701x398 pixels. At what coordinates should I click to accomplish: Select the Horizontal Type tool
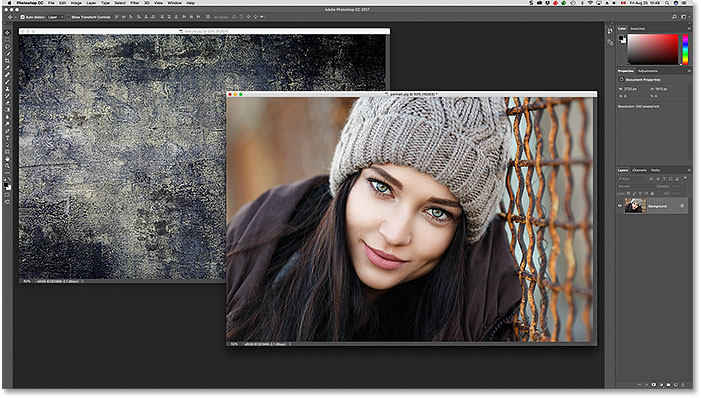point(7,138)
